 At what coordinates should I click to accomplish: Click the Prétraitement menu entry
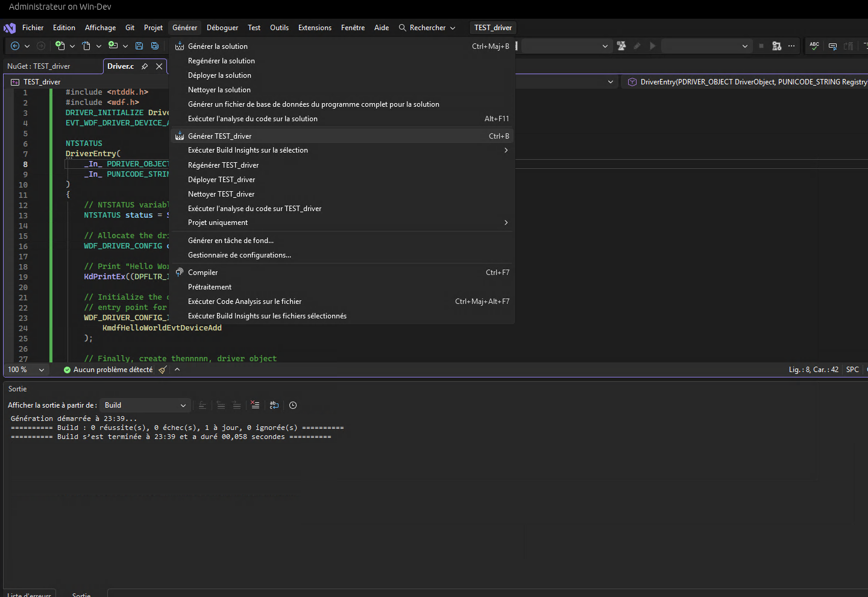(342, 287)
